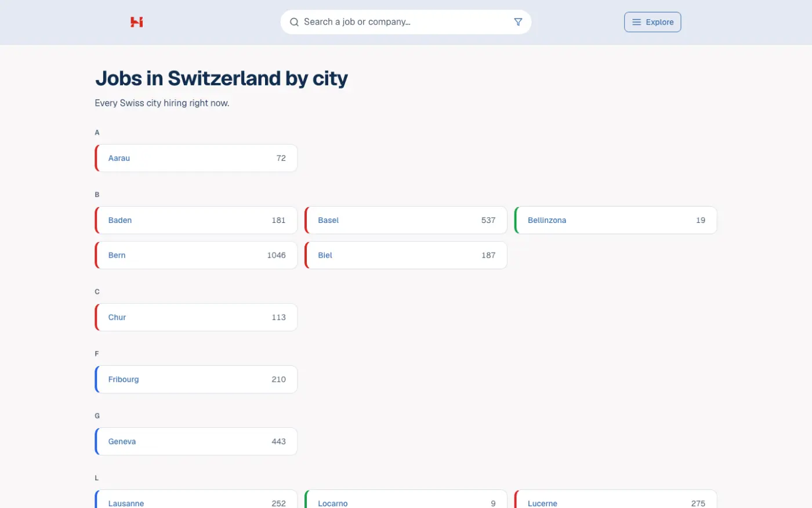The width and height of the screenshot is (812, 508).
Task: Click the Bern job count 1046
Action: tap(276, 255)
